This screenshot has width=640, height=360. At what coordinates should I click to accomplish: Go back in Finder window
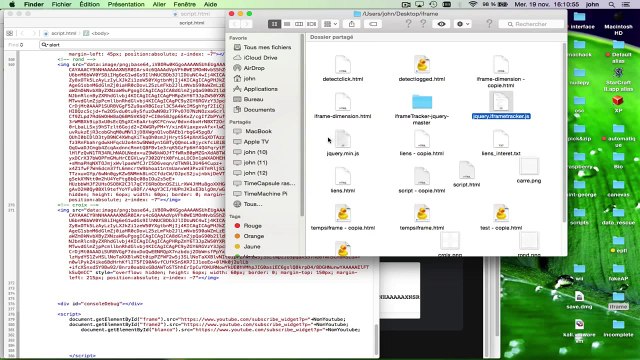pyautogui.click(x=235, y=24)
